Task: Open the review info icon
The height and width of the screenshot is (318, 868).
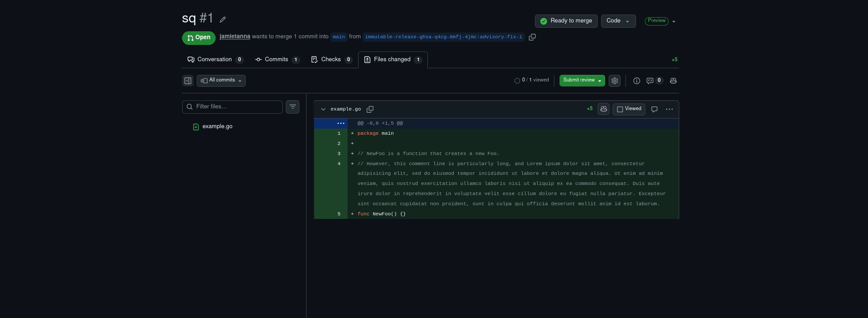Action: pos(636,81)
